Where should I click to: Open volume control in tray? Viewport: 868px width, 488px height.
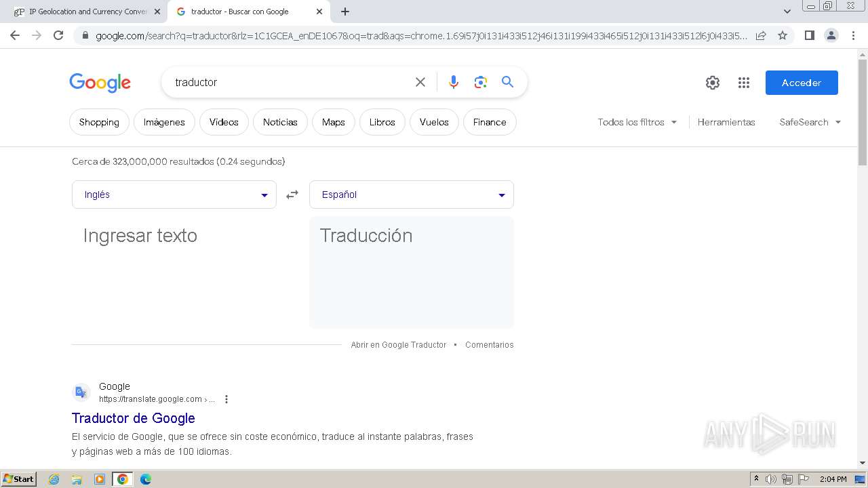(x=771, y=479)
